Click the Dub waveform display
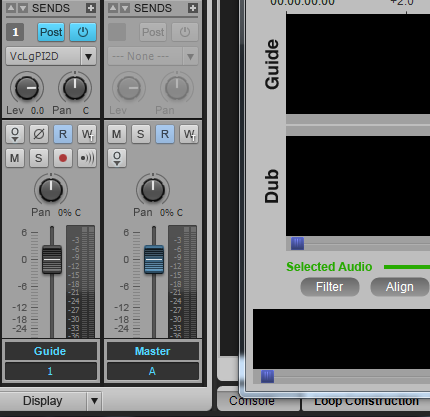430x417 pixels. click(358, 186)
